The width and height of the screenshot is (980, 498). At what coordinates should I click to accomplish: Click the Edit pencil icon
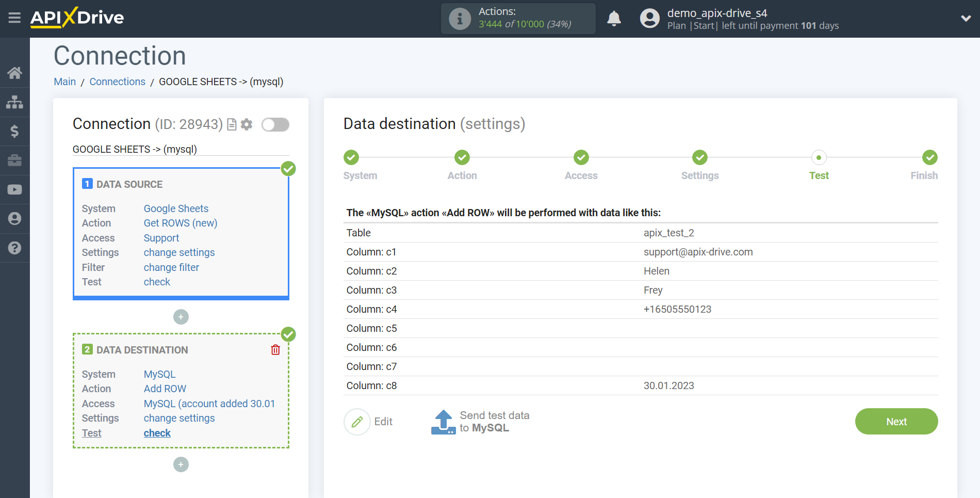point(357,422)
